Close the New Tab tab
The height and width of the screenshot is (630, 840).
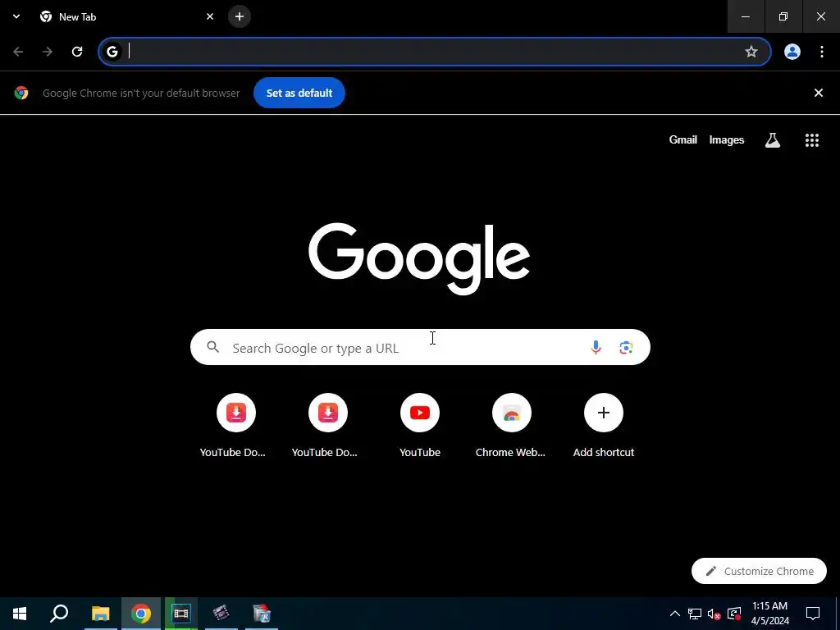[210, 16]
